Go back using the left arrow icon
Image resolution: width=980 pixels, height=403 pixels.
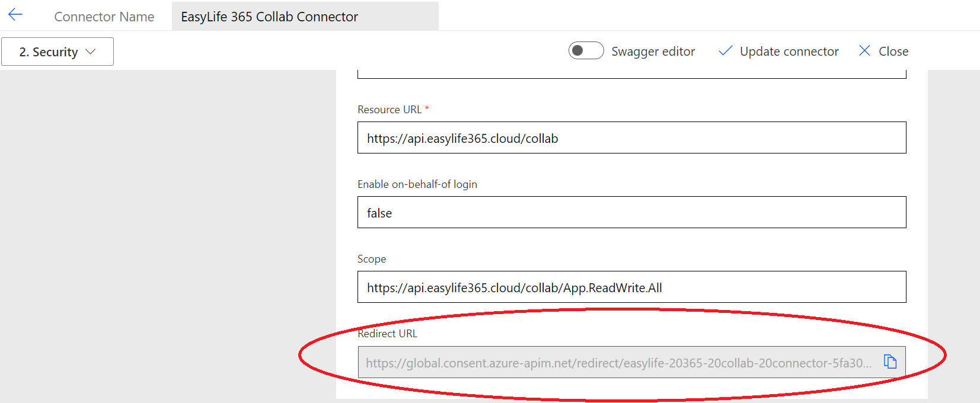pos(15,15)
